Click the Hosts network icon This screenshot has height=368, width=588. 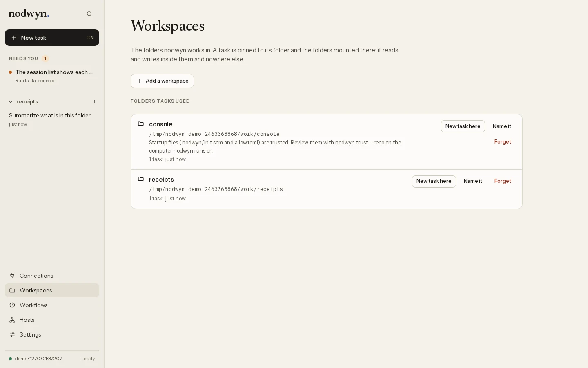pos(12,320)
